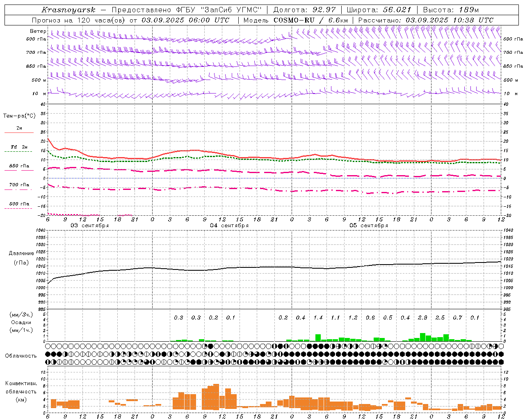Click the Krasnoyarsk station title

coord(68,10)
